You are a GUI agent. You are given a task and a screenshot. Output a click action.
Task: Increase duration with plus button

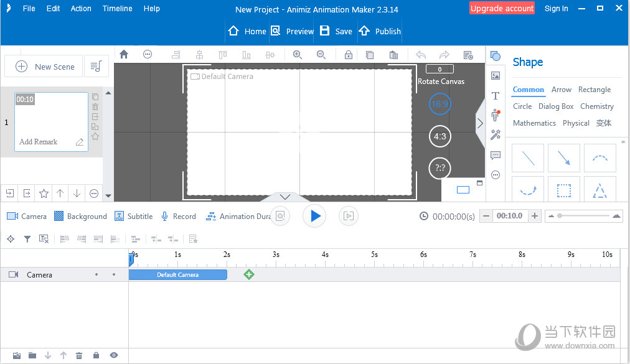pos(535,216)
